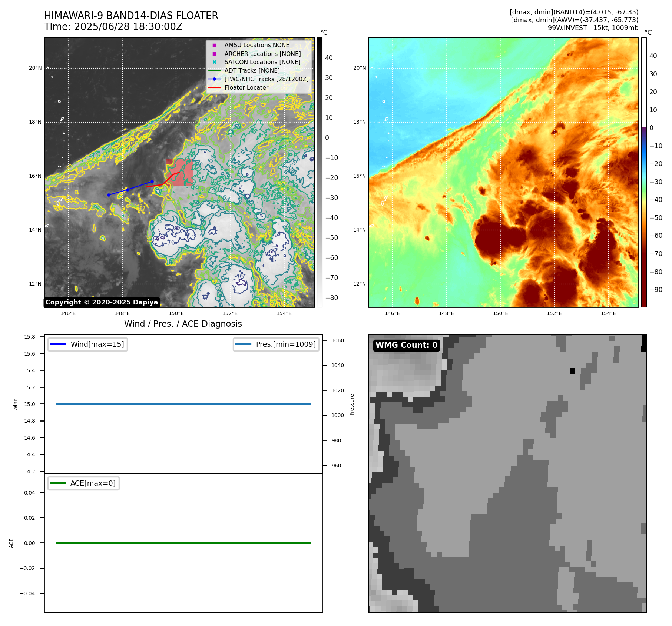Viewport: 672px width, 626px height.
Task: Click the westernmost blue JTWC track point
Action: coord(109,195)
